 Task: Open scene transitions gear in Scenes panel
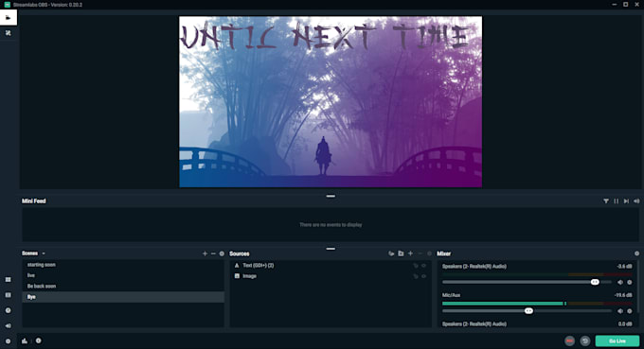(222, 253)
